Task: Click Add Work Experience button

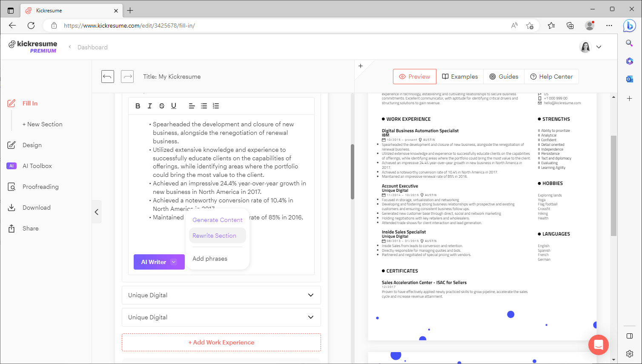Action: click(221, 342)
